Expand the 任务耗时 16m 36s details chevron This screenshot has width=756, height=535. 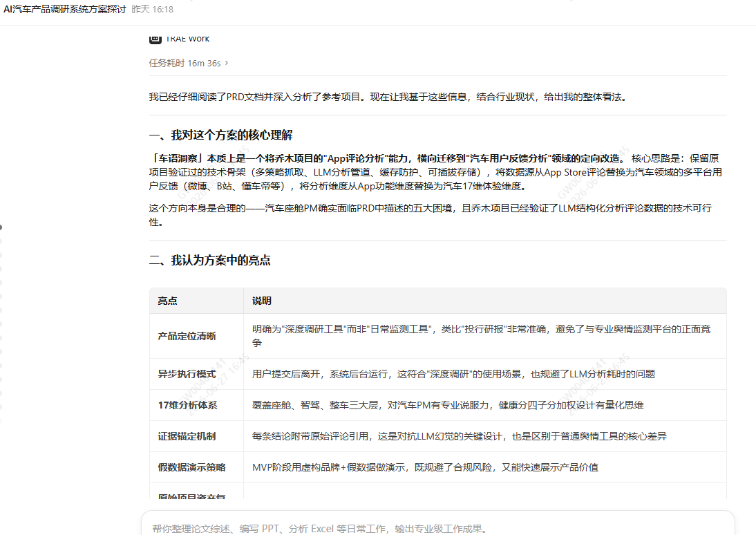tap(227, 63)
